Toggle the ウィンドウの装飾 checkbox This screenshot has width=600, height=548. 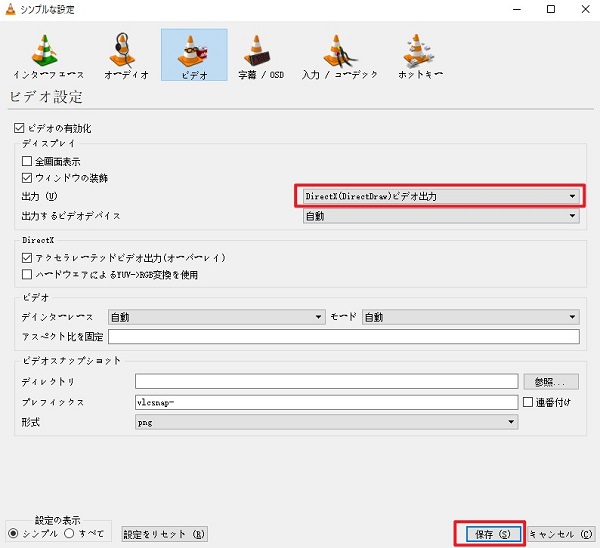pos(27,178)
